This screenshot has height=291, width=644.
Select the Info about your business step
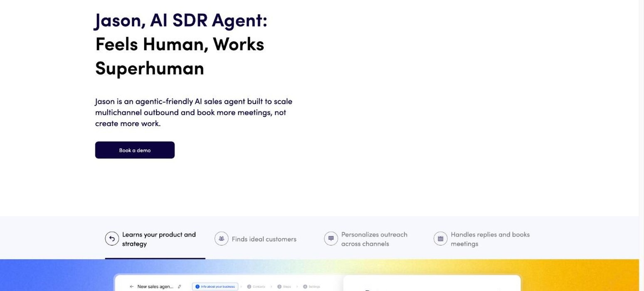(x=215, y=286)
